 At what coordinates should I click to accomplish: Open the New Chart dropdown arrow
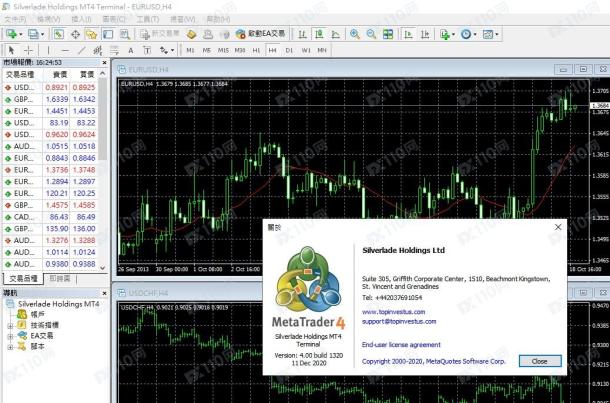tap(21, 34)
